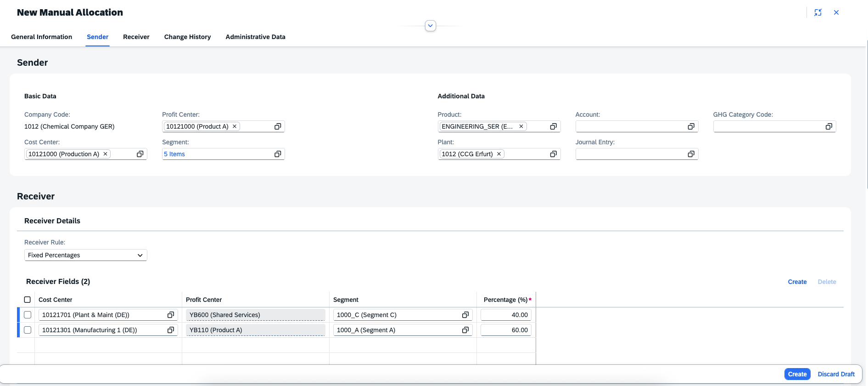The image size is (868, 386).
Task: Open value help for GHG Category Code
Action: [829, 126]
